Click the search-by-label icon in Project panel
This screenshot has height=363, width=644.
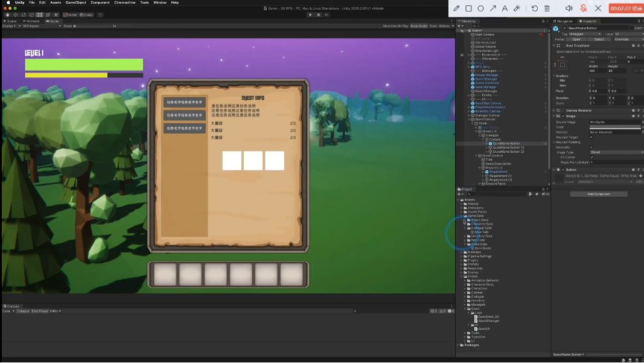tap(537, 194)
